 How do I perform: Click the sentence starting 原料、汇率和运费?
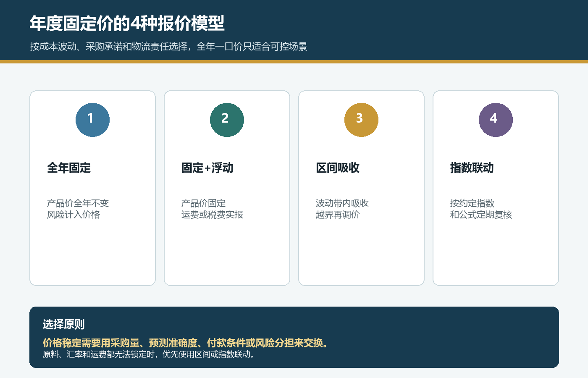(149, 354)
